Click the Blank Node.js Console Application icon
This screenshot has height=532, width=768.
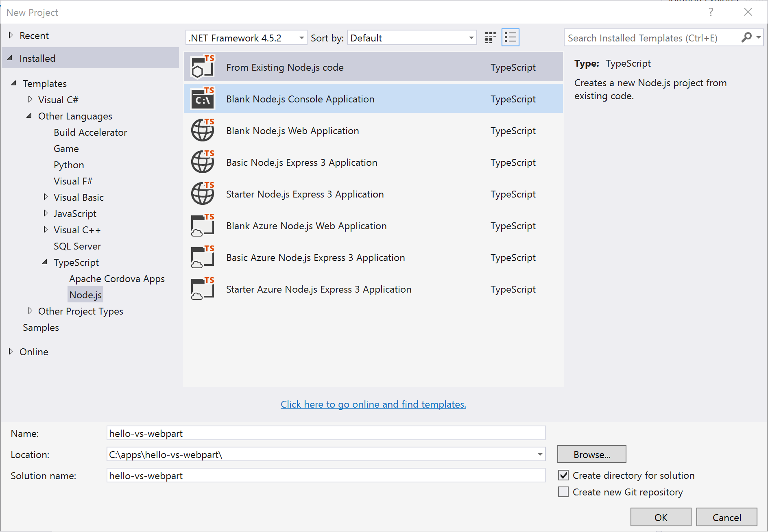(x=203, y=98)
